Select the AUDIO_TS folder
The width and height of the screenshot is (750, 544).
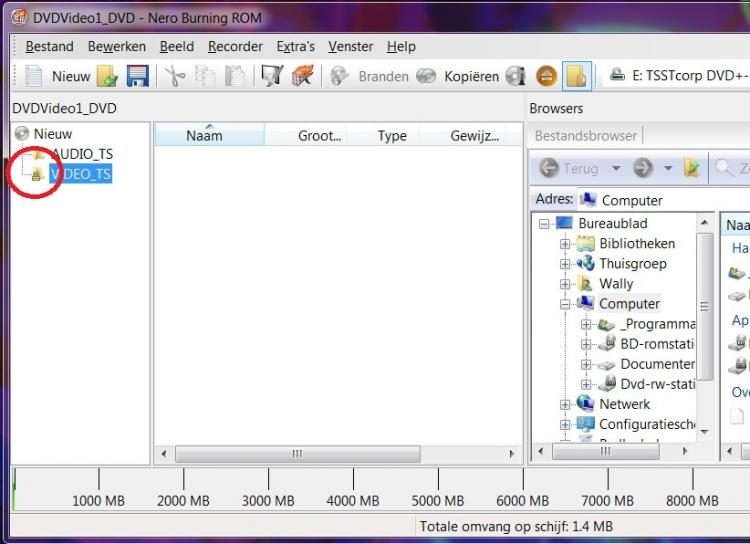click(82, 154)
